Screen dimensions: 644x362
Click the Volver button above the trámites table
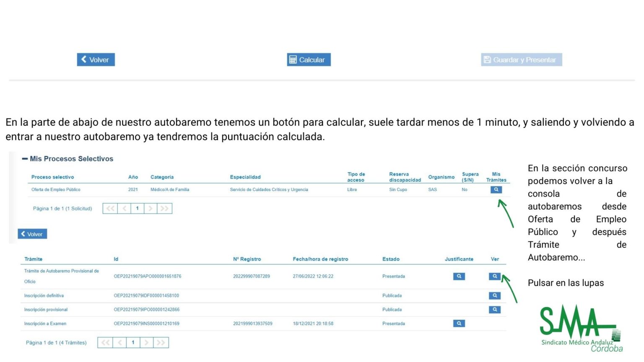[x=32, y=234]
